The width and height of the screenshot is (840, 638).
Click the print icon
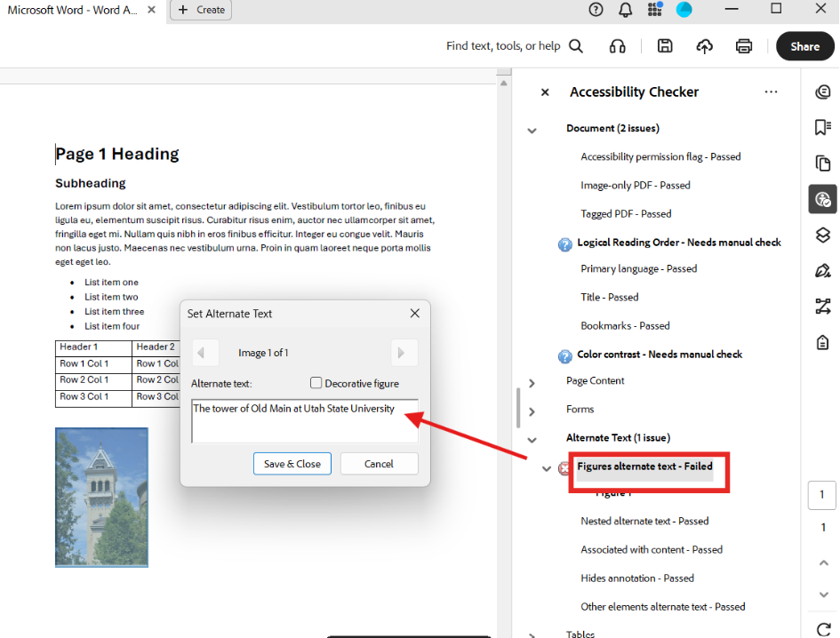tap(744, 46)
